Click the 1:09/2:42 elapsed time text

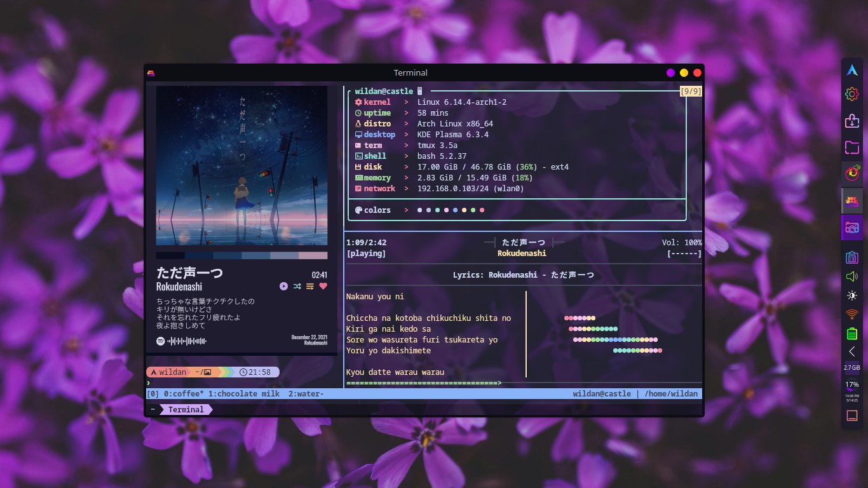click(366, 243)
